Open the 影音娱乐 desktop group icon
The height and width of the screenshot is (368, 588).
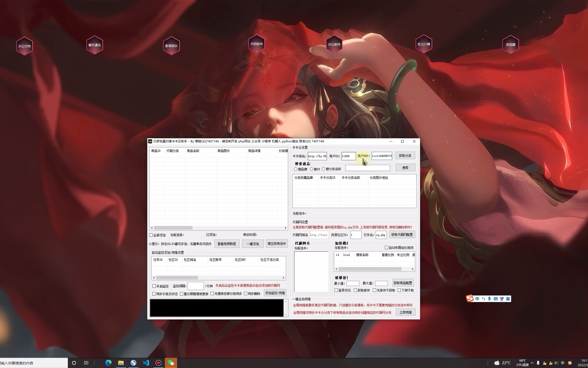(171, 46)
